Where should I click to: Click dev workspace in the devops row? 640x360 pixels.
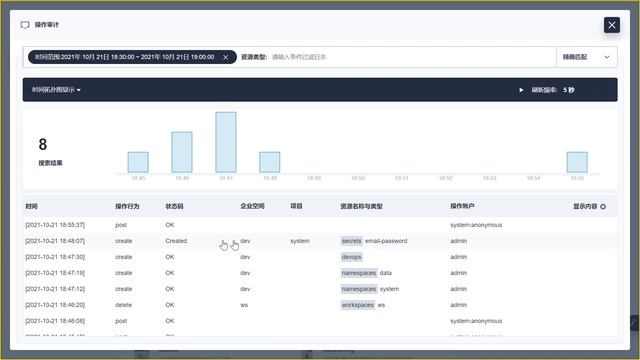click(245, 257)
